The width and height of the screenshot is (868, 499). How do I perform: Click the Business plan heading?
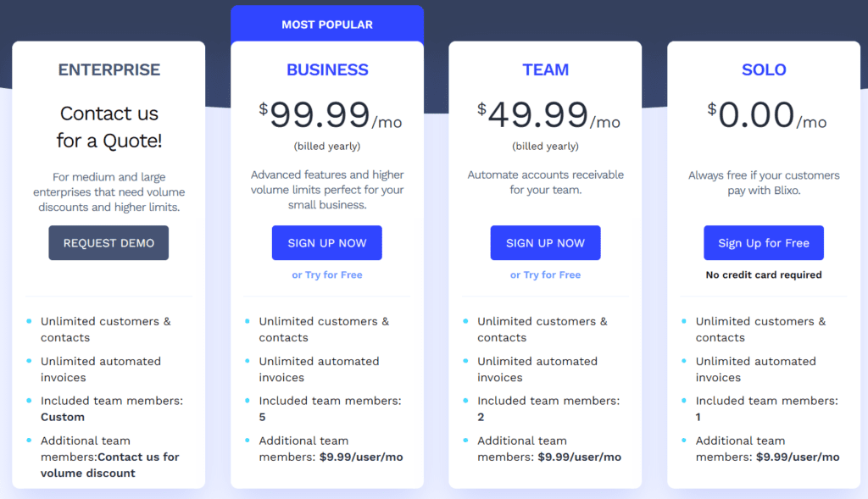pyautogui.click(x=327, y=70)
